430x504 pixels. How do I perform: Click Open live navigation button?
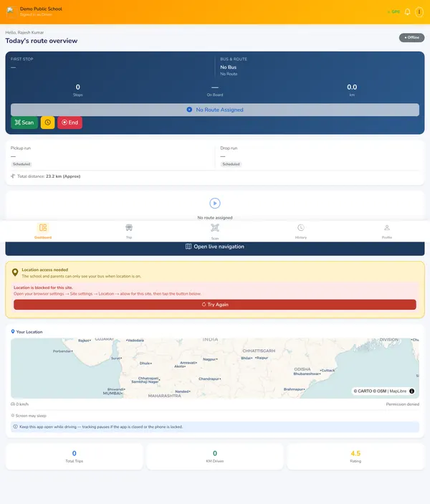pyautogui.click(x=215, y=247)
